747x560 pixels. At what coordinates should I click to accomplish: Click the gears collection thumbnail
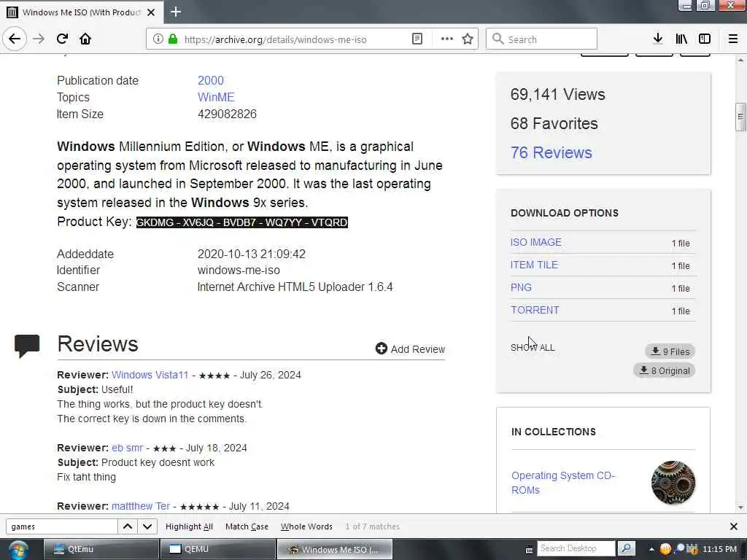pos(673,483)
